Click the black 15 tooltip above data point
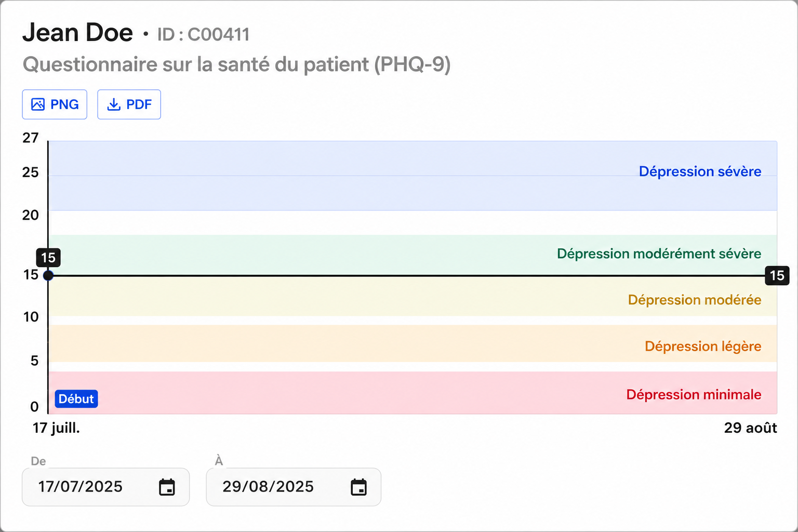Viewport: 798px width, 532px height. point(48,258)
